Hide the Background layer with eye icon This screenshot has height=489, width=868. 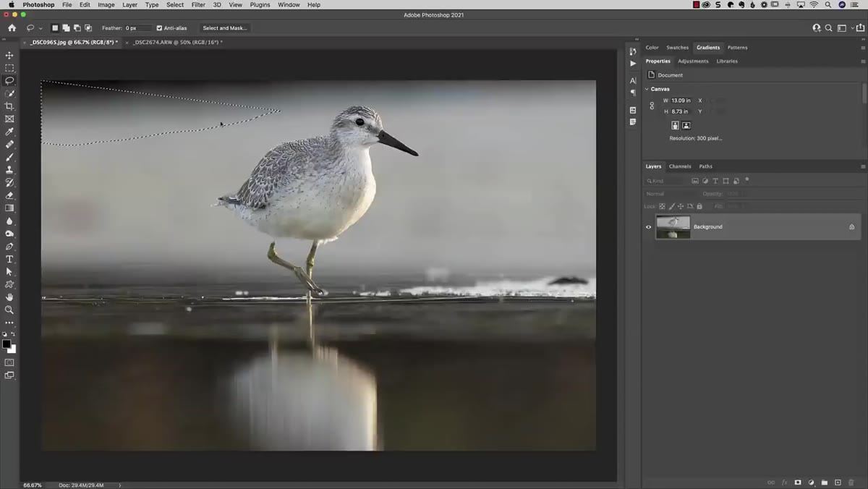[x=648, y=227]
